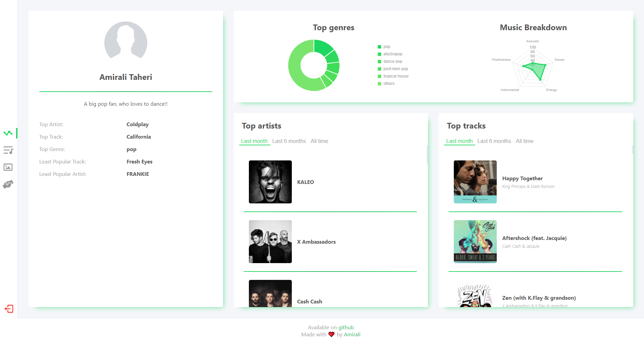The image size is (644, 343).
Task: Open the Amirali author link
Action: pos(352,334)
